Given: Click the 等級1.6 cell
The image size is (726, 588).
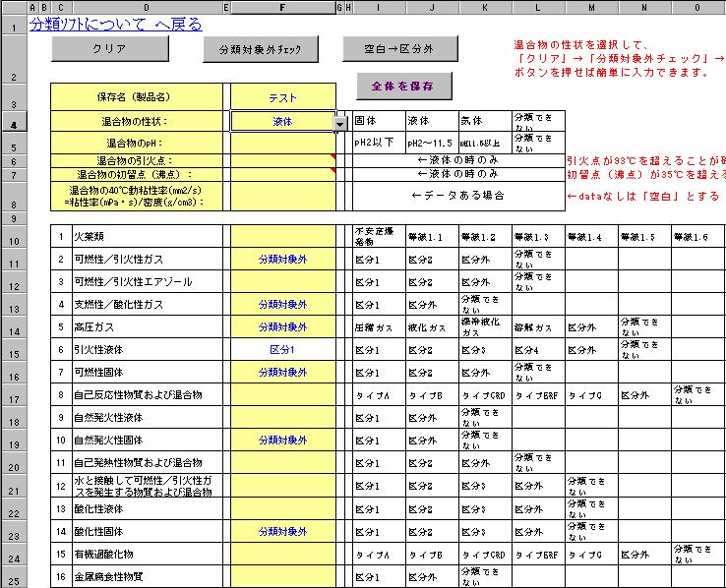Looking at the screenshot, I should click(697, 236).
